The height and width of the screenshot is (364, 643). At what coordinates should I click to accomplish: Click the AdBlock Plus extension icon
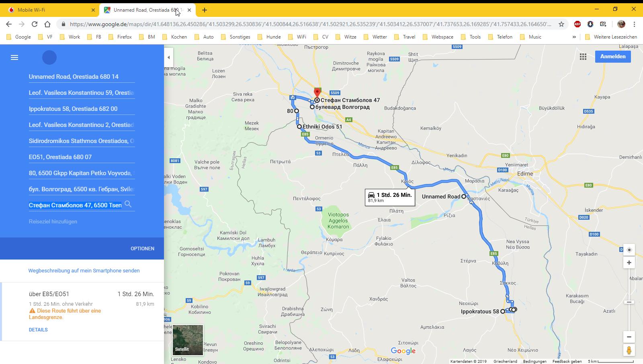coord(577,24)
